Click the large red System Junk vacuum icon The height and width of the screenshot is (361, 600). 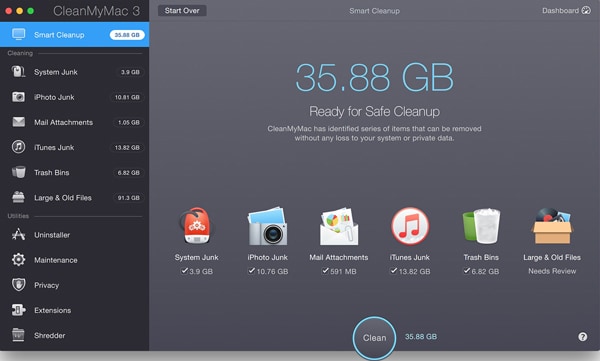196,226
